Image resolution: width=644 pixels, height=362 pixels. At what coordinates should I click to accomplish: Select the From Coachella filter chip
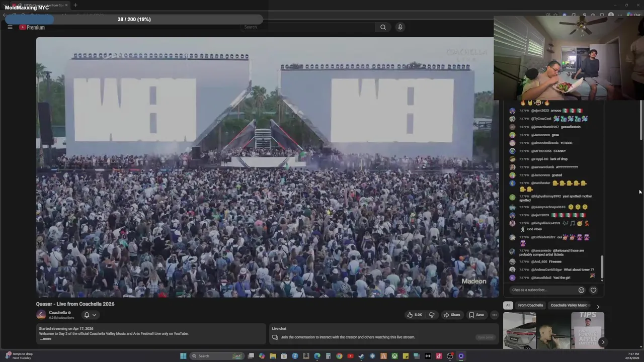pos(530,305)
